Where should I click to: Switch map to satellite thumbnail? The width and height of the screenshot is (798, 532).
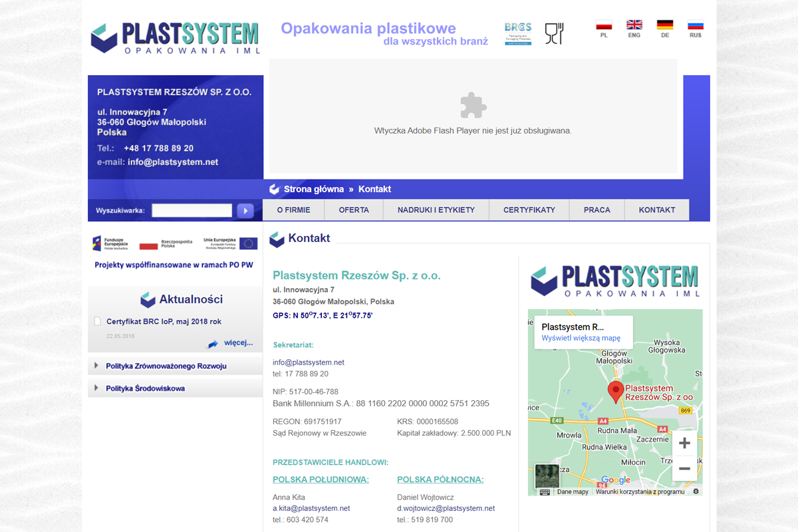[547, 476]
